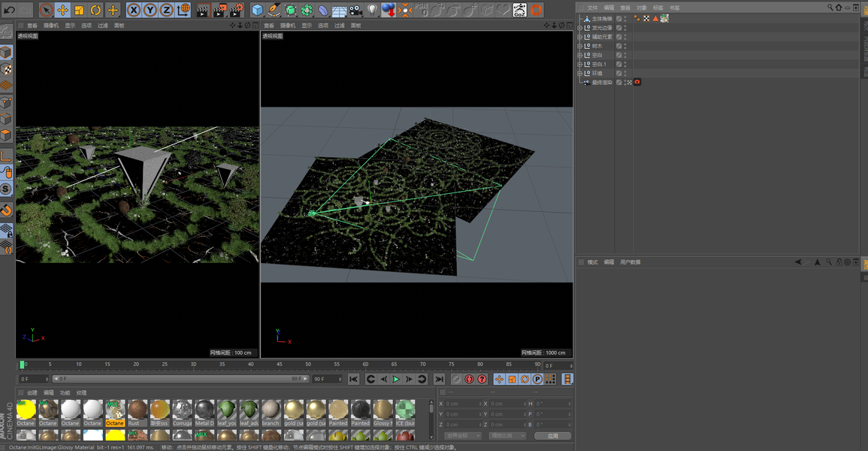Click the GoZ plugin icon
Viewport: 868px width, 451px height.
pyautogui.click(x=519, y=10)
